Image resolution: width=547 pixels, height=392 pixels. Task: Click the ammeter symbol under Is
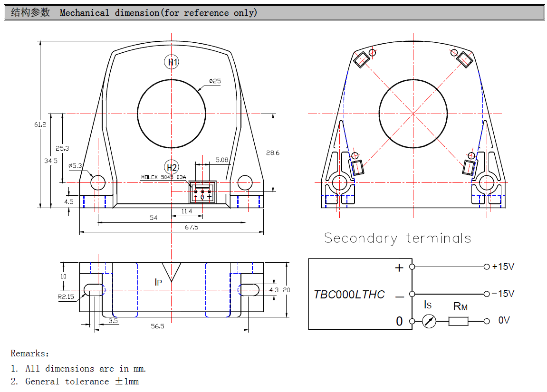tap(429, 321)
